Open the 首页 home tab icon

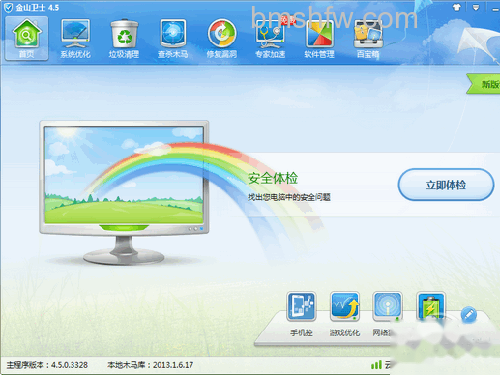[26, 38]
